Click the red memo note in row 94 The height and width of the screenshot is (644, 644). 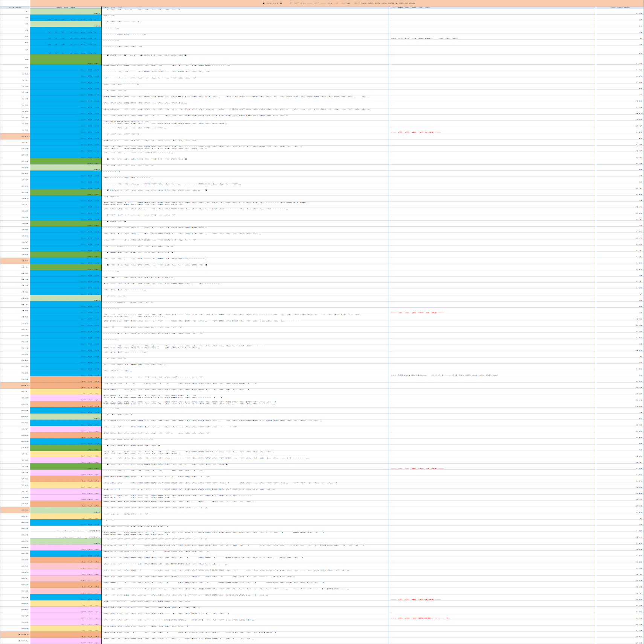click(416, 599)
